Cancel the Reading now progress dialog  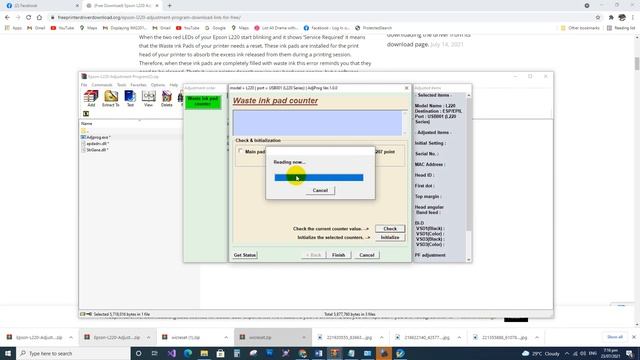point(320,190)
